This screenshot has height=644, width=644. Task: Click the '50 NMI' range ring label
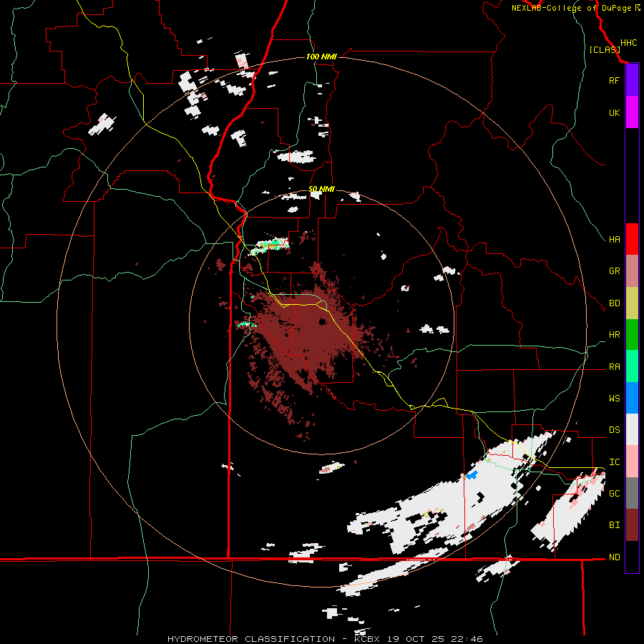pos(321,189)
